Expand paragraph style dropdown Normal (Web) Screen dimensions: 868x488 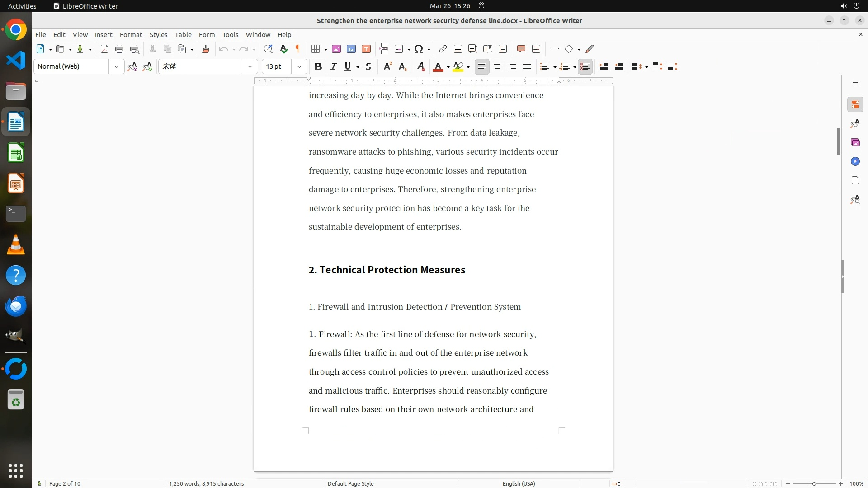(x=117, y=67)
